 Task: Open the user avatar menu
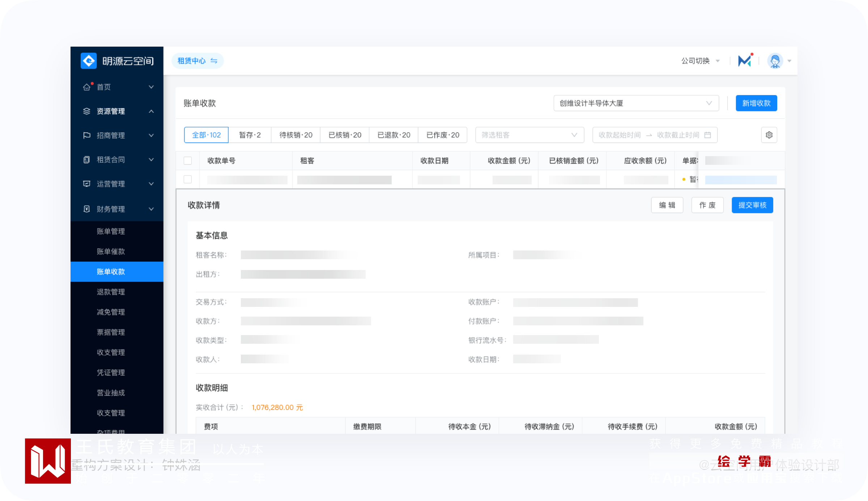coord(775,61)
